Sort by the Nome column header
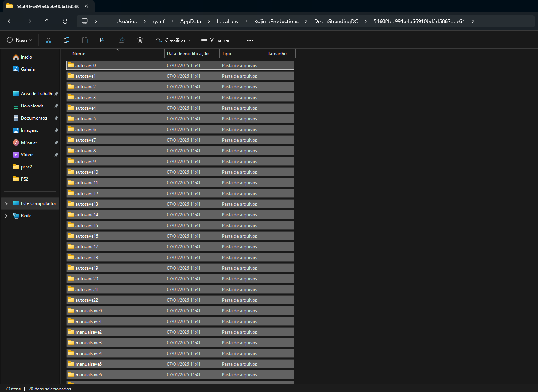Screen dimensions: 538x392 (x=115, y=54)
